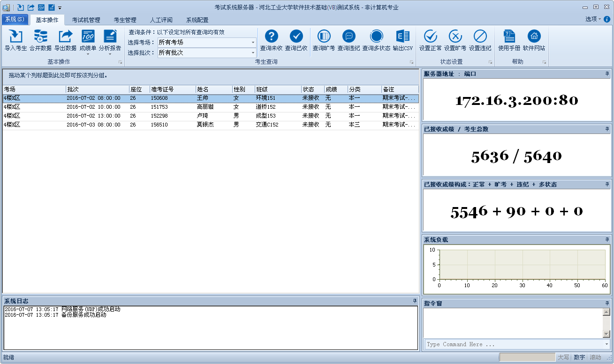Pin the 系统日志 panel
This screenshot has height=364, width=614.
point(415,301)
